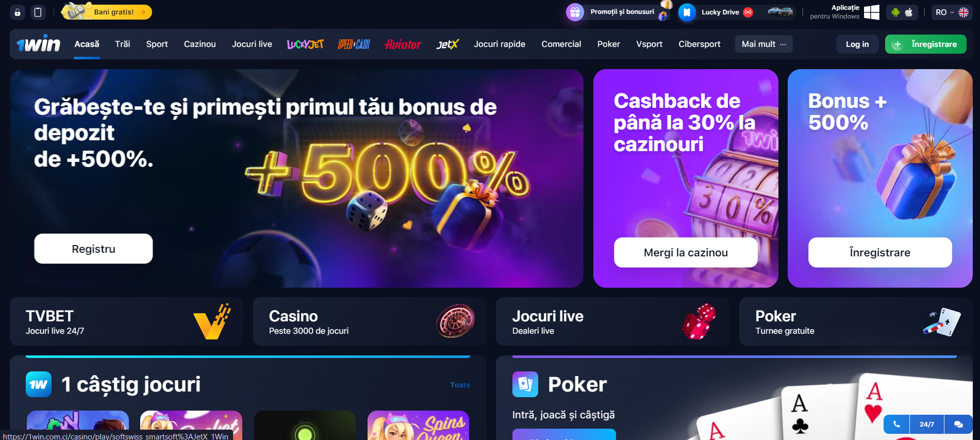Go to the Sport tab
The width and height of the screenshot is (980, 440).
point(157,44)
